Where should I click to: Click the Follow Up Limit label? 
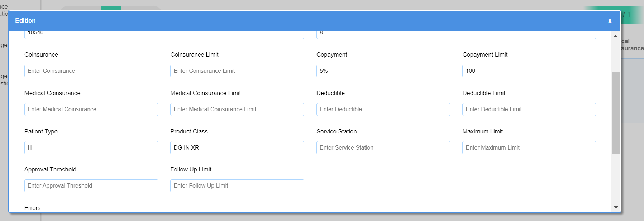tap(191, 169)
